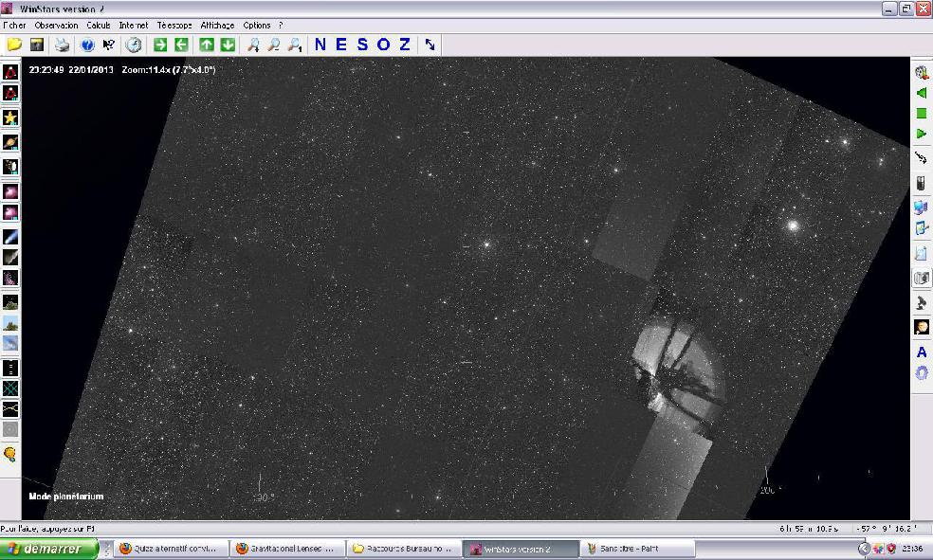This screenshot has width=933, height=560.
Task: Click the network computers icon in right sidebar
Action: tap(921, 208)
